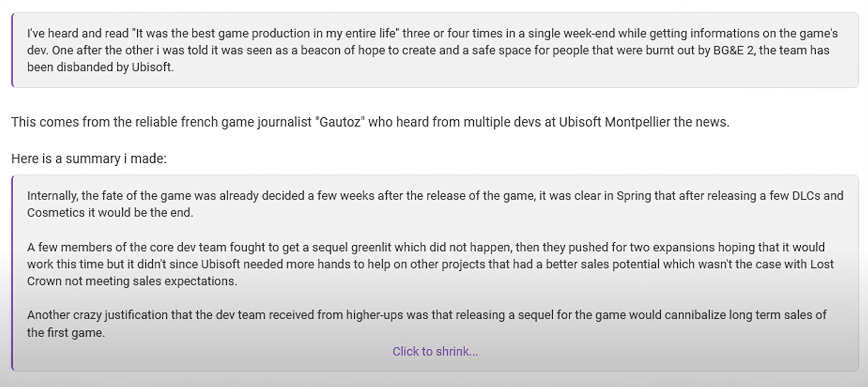
Task: Click 'Crown not meeting sales expectations.' line
Action: (x=132, y=281)
